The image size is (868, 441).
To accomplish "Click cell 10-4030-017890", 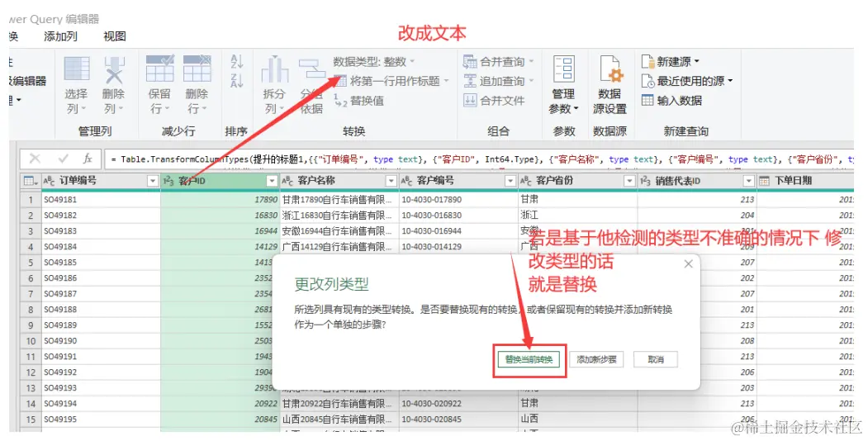I will (x=458, y=199).
